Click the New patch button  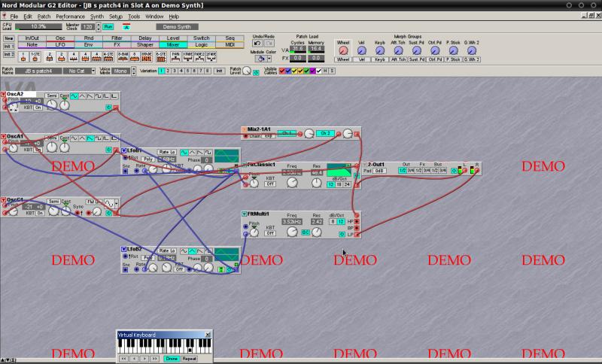pyautogui.click(x=9, y=39)
